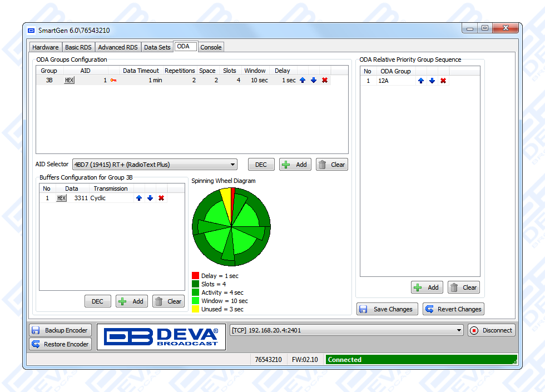This screenshot has height=392, width=545.
Task: Remove 12A from priority sequence
Action: [443, 81]
